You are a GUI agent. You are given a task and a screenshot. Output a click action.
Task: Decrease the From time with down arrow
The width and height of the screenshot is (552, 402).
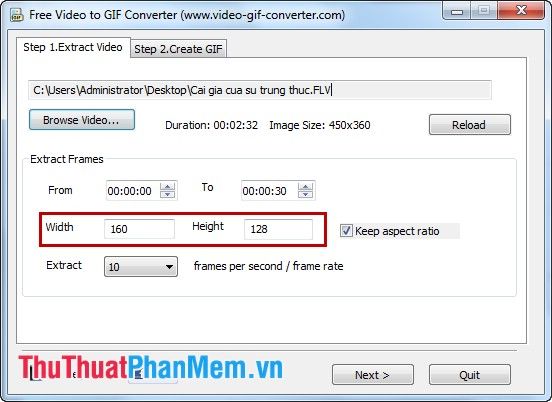(168, 194)
